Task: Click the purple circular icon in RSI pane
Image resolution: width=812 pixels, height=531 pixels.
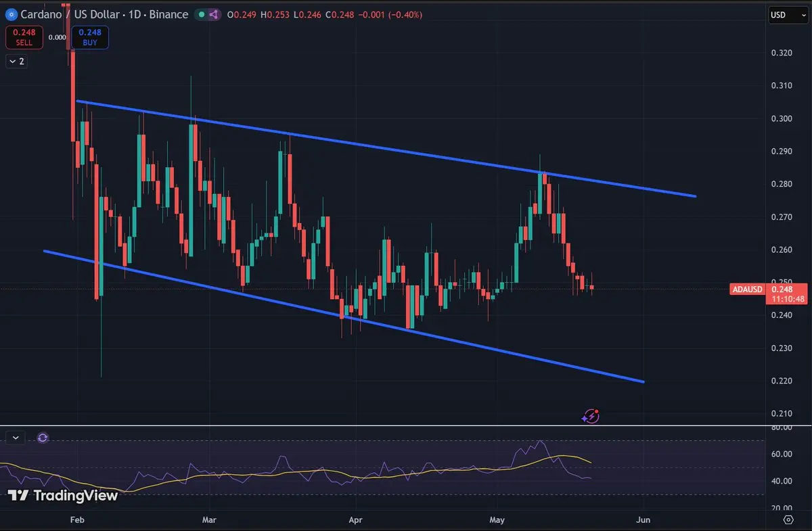Action: (43, 438)
